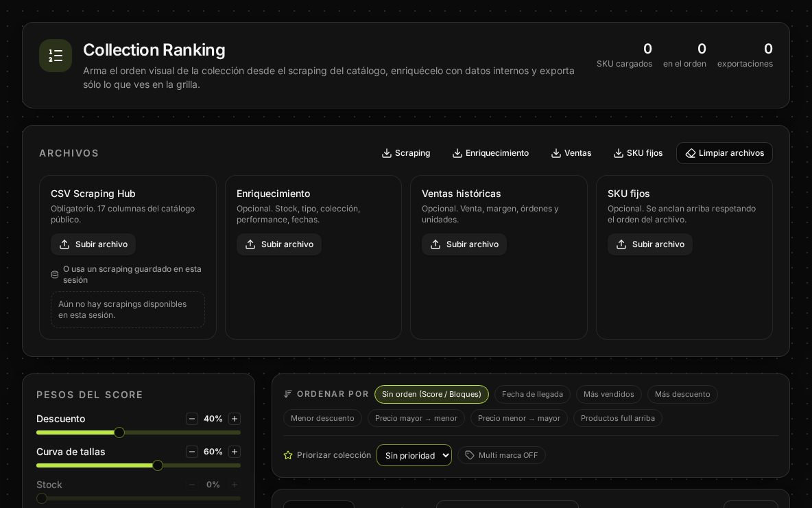
Task: Click upload icon in CSV Scraping Hub card
Action: pyautogui.click(x=64, y=244)
